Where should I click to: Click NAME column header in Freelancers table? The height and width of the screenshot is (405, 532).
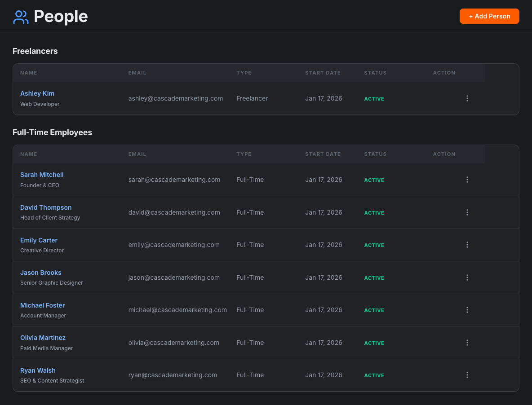[x=29, y=73]
